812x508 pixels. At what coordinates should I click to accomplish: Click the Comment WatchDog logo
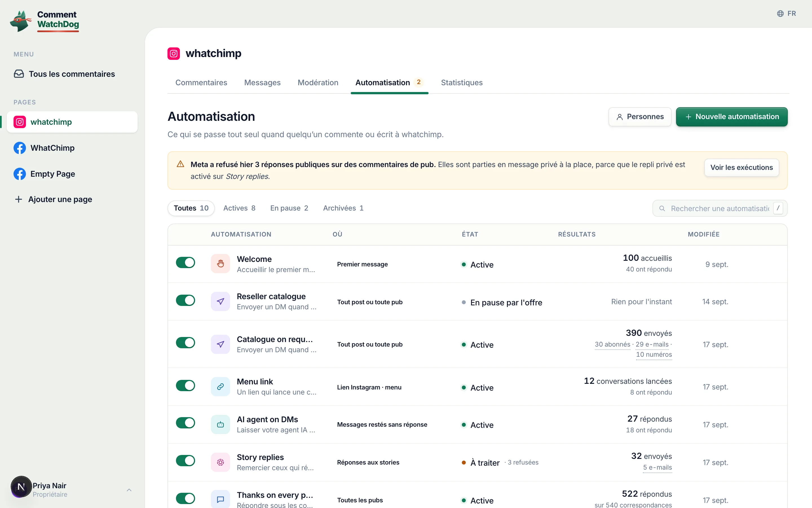tap(45, 21)
